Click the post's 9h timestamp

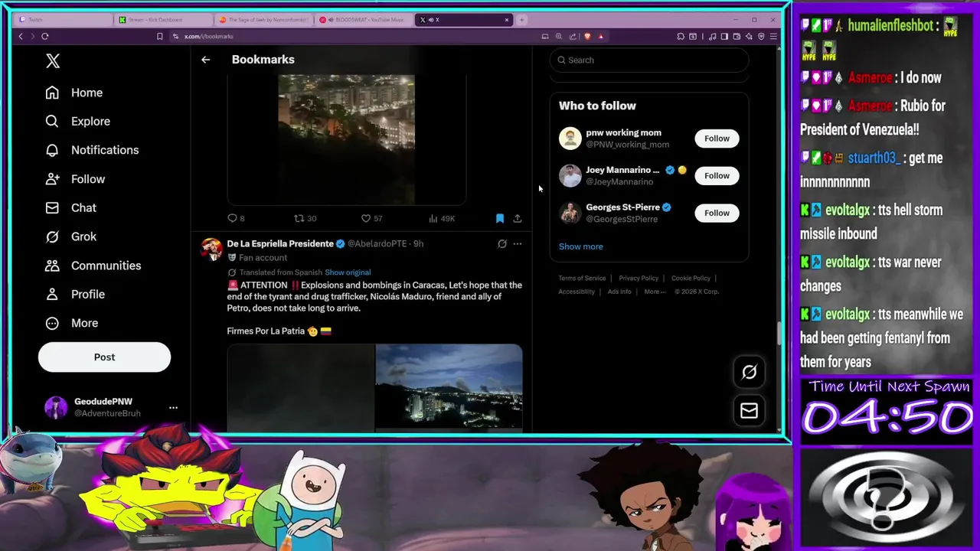(418, 243)
